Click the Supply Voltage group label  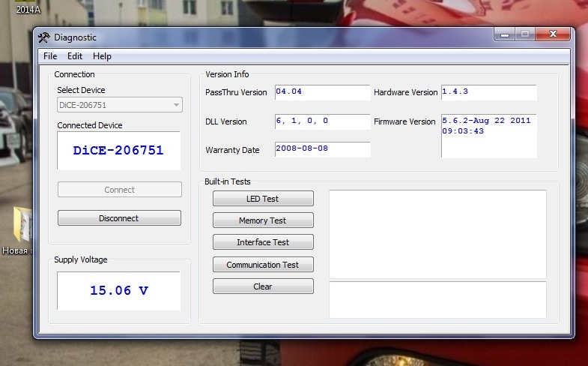(81, 259)
